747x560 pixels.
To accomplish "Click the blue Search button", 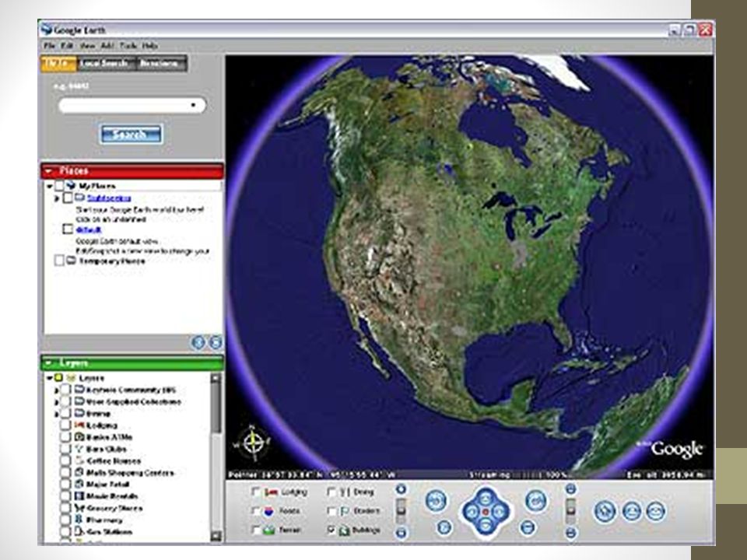I will (x=131, y=135).
